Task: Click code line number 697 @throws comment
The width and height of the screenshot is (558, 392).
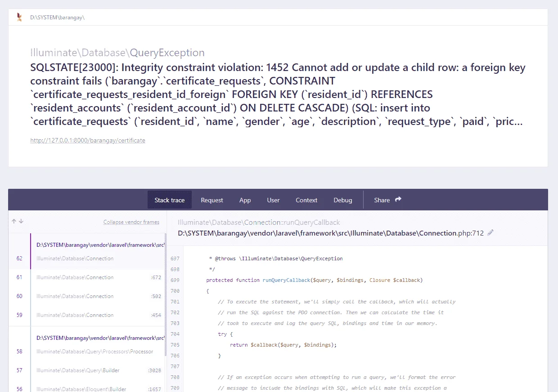Action: [175, 258]
